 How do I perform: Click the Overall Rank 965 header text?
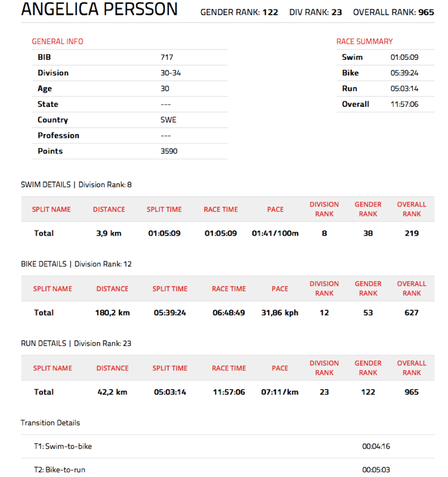393,12
